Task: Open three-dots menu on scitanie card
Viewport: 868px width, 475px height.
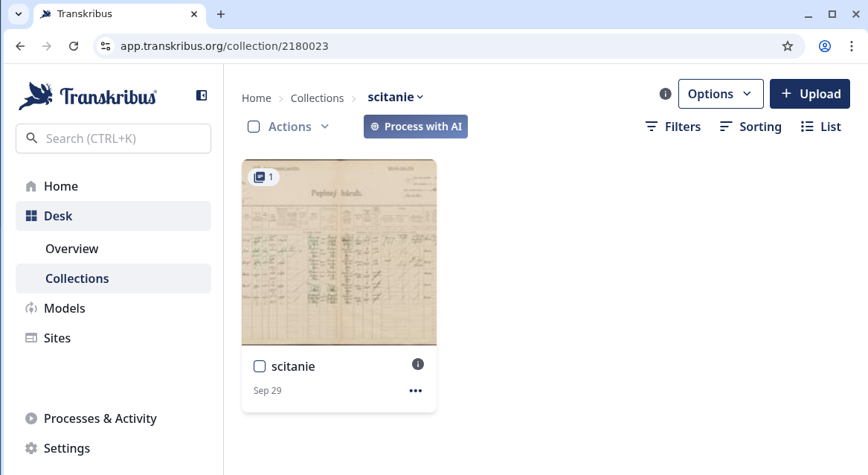Action: [x=415, y=391]
